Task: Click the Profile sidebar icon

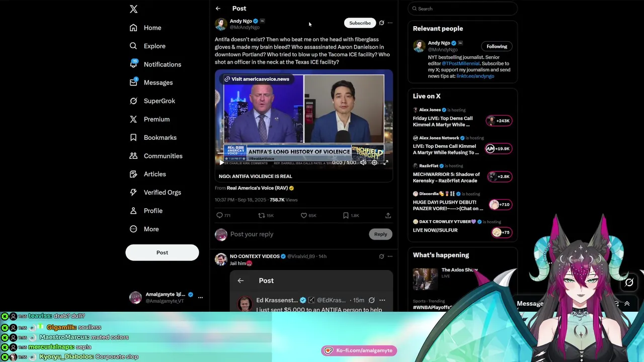Action: (133, 211)
